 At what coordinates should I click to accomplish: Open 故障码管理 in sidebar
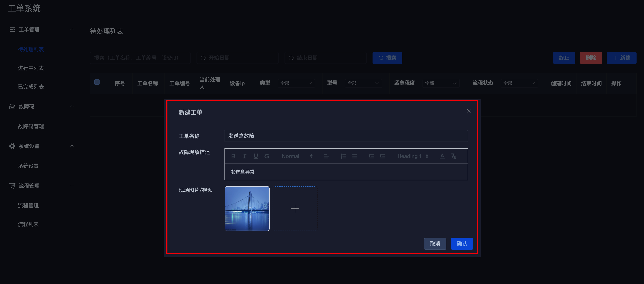[x=31, y=126]
